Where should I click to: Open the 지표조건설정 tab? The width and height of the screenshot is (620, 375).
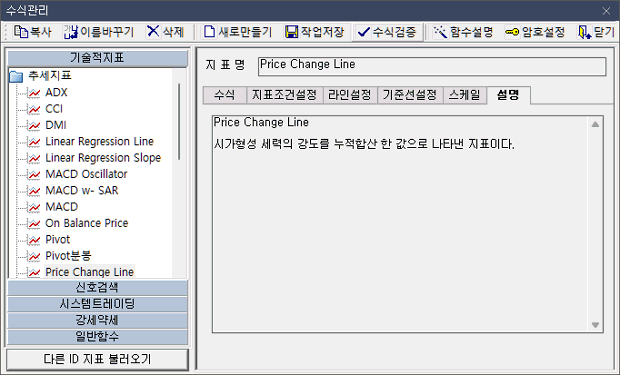[x=285, y=95]
